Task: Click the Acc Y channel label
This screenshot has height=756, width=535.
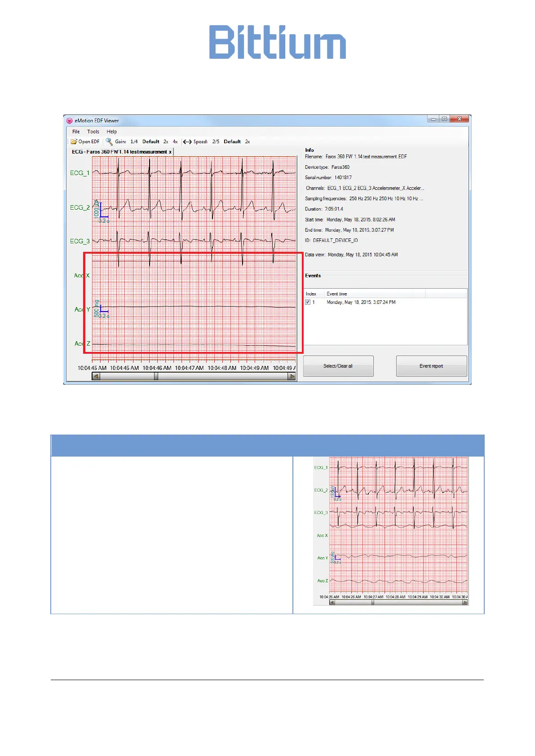Action: point(82,309)
